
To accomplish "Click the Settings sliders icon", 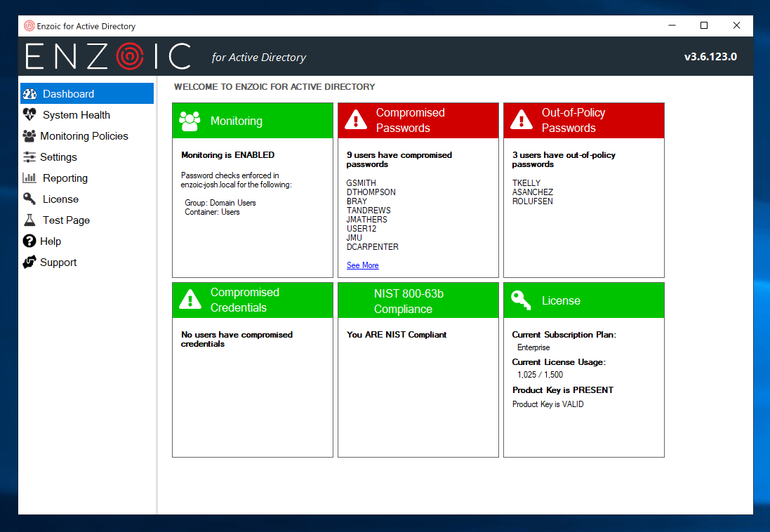I will 29,157.
